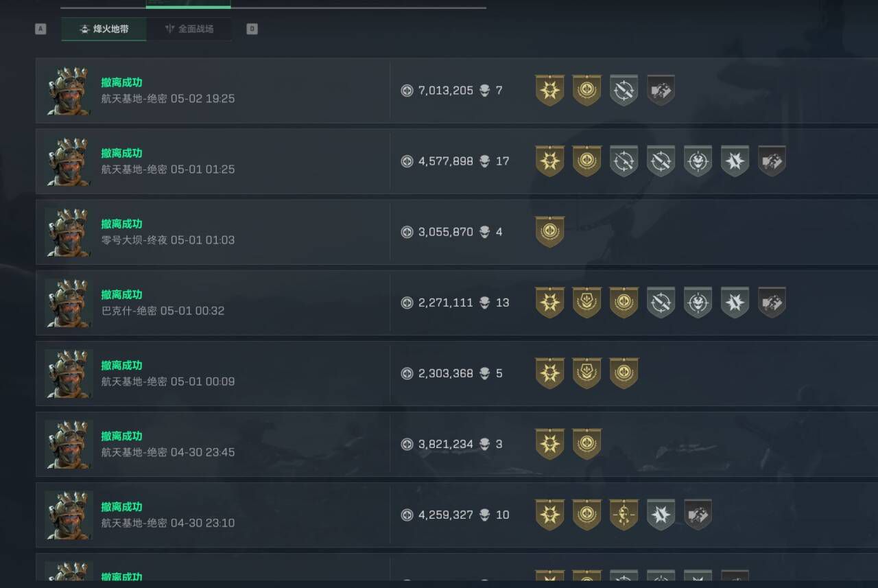The image size is (878, 588).
Task: Click the second gold badge in the 3,821,234 row
Action: click(x=586, y=444)
